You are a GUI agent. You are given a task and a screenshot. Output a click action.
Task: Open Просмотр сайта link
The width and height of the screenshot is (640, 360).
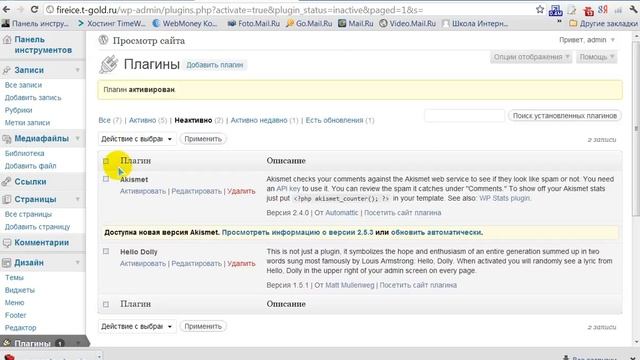149,40
